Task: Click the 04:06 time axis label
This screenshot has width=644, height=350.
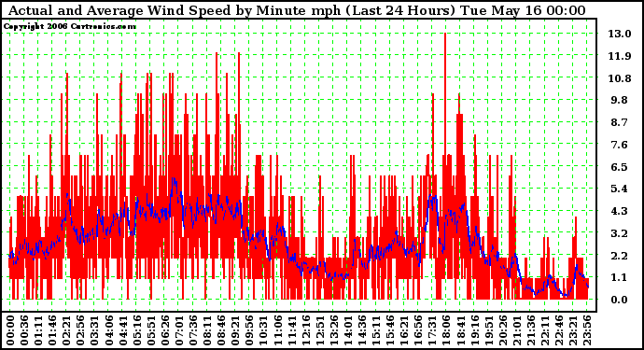Action: [x=108, y=330]
